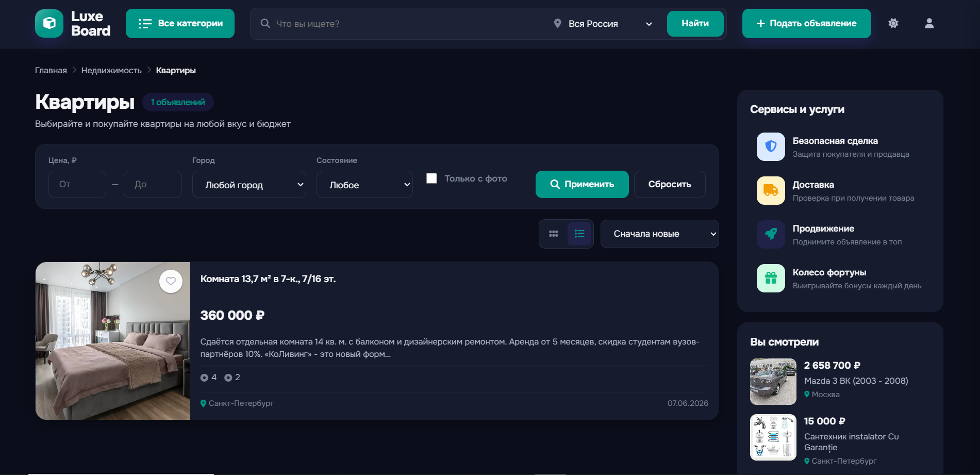The width and height of the screenshot is (980, 475).
Task: Click the Доставка service title
Action: [x=813, y=185]
